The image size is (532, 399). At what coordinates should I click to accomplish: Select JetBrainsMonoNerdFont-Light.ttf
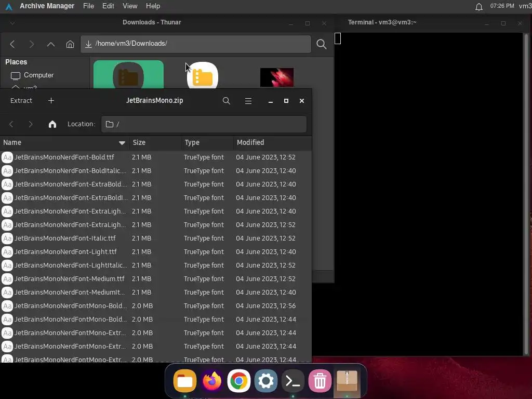(x=156, y=252)
